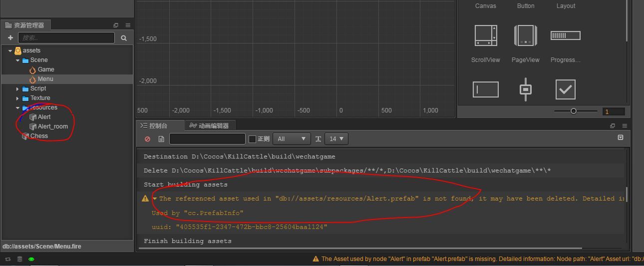Screen dimensions: 644x266
Task: Pick the Slider node icon from the library
Action: click(x=525, y=89)
